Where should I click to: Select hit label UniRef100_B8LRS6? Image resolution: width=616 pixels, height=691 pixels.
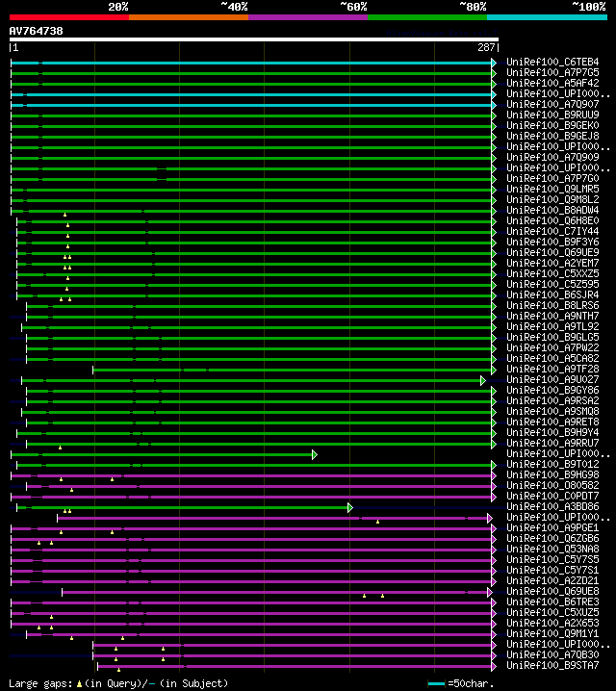[552, 305]
